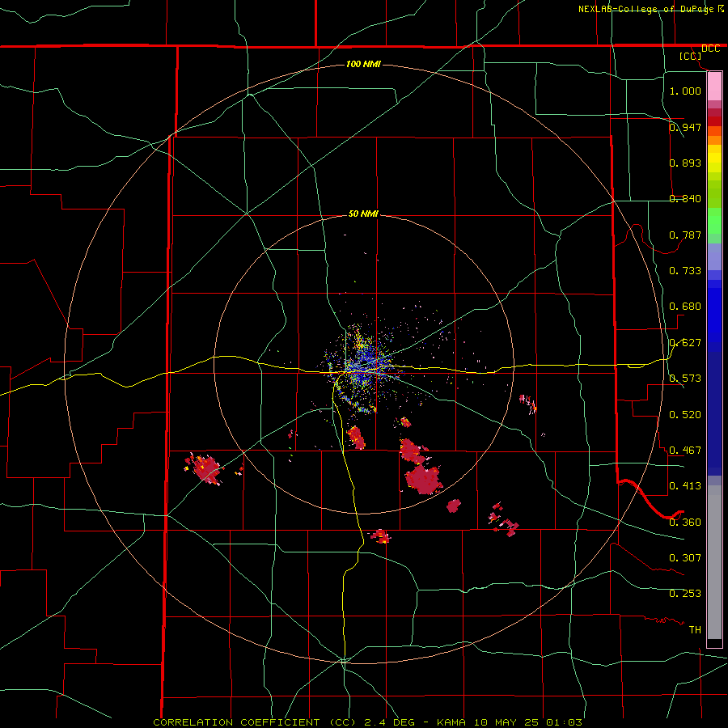This screenshot has height=728, width=728.
Task: Click the 100 NMI range ring label
Action: tap(363, 64)
